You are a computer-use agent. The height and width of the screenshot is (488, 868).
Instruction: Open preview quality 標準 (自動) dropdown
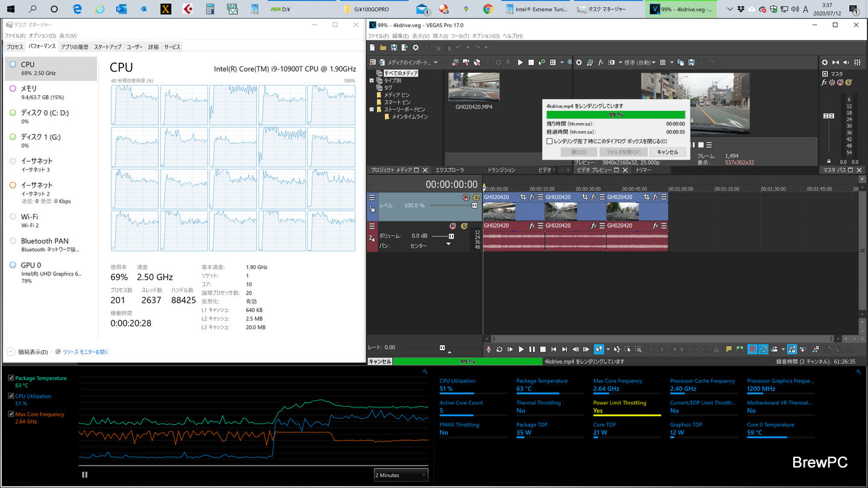click(x=639, y=62)
